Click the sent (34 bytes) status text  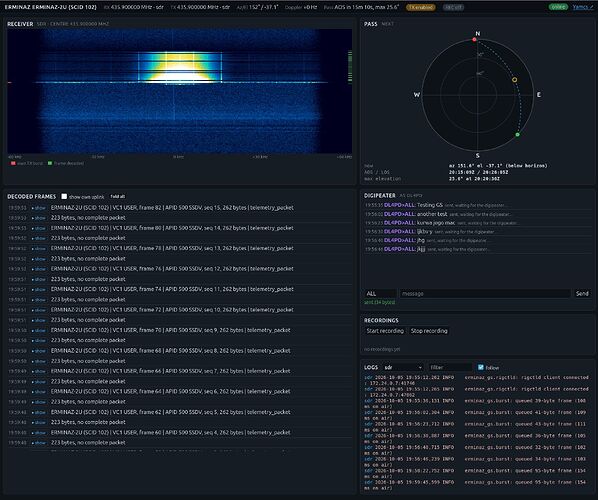pyautogui.click(x=379, y=302)
